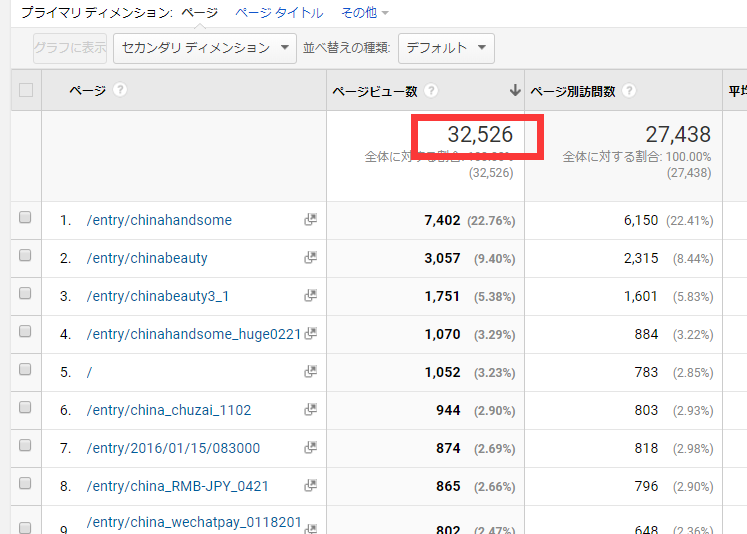The width and height of the screenshot is (747, 534).
Task: Open the /entry/chinahandsome_huge0221 page link
Action: [194, 334]
